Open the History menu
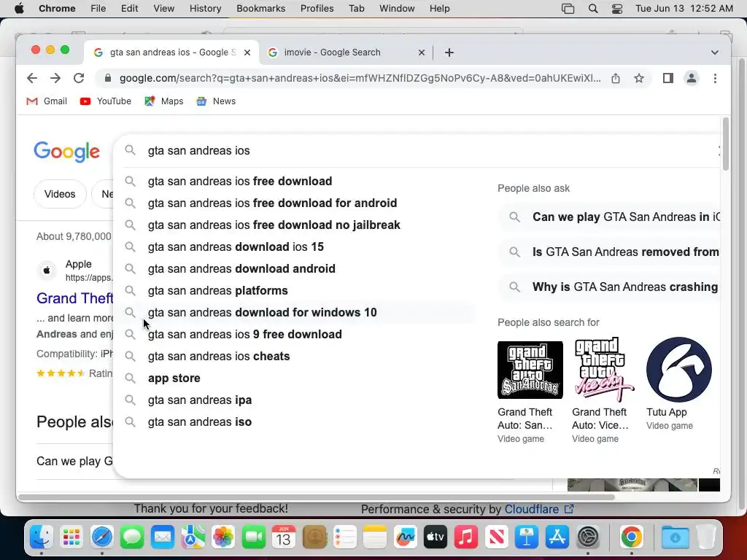747x560 pixels. (205, 9)
